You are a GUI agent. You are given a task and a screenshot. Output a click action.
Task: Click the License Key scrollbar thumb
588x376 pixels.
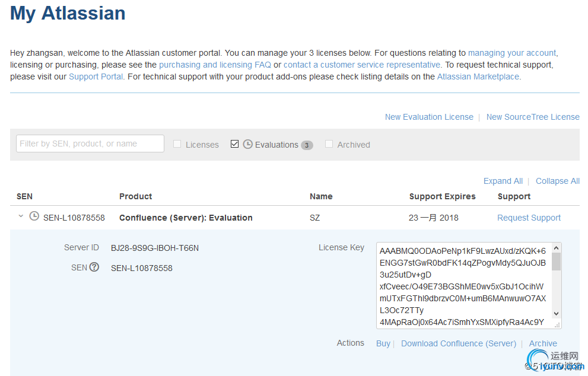coord(557,262)
